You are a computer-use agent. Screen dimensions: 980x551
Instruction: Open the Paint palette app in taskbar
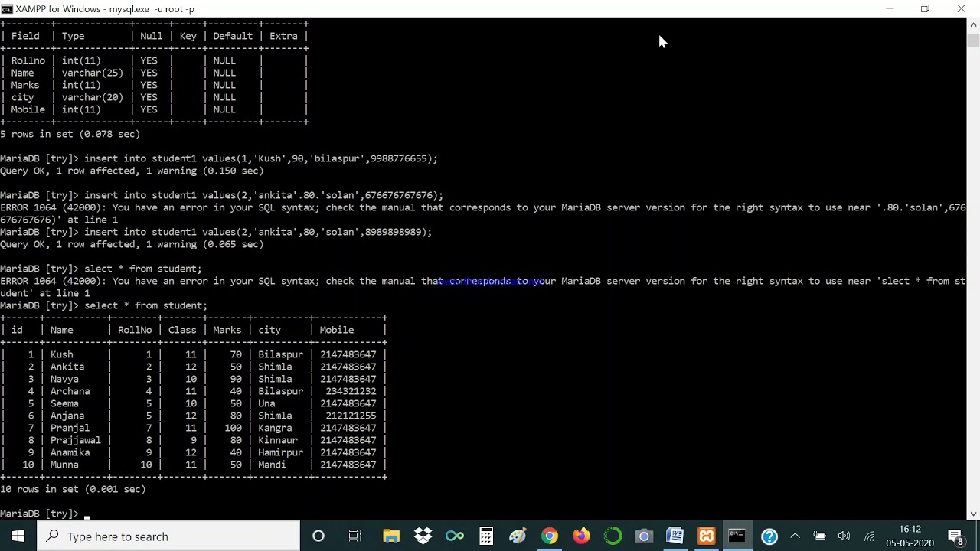518,536
